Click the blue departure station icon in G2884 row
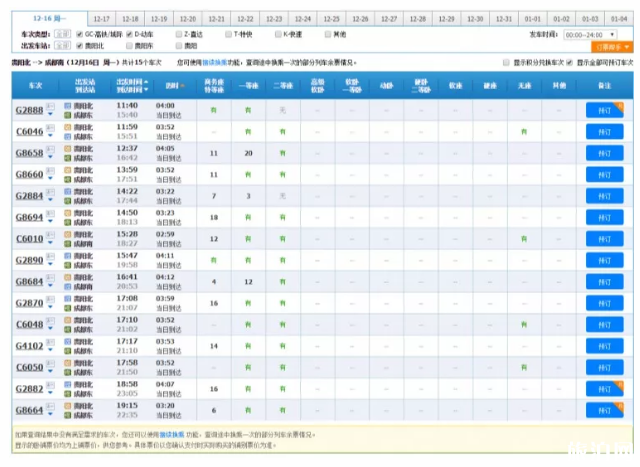This screenshot has height=467, width=640. [68, 192]
